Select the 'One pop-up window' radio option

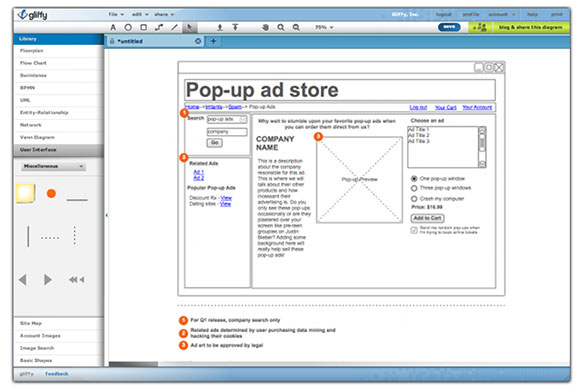point(414,178)
